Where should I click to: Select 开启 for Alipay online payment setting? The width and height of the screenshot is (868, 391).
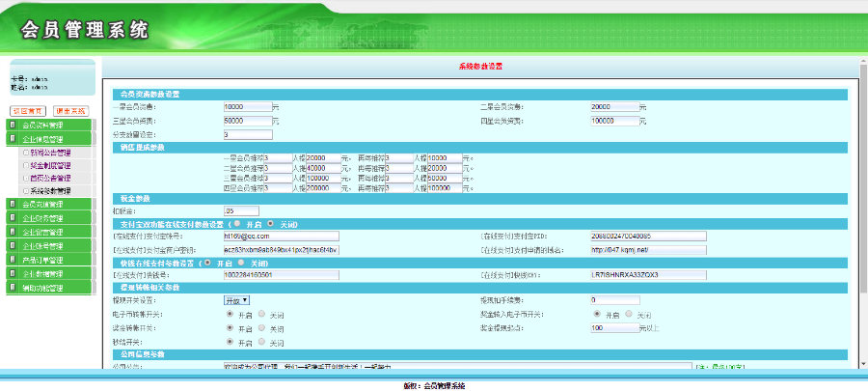(x=234, y=223)
